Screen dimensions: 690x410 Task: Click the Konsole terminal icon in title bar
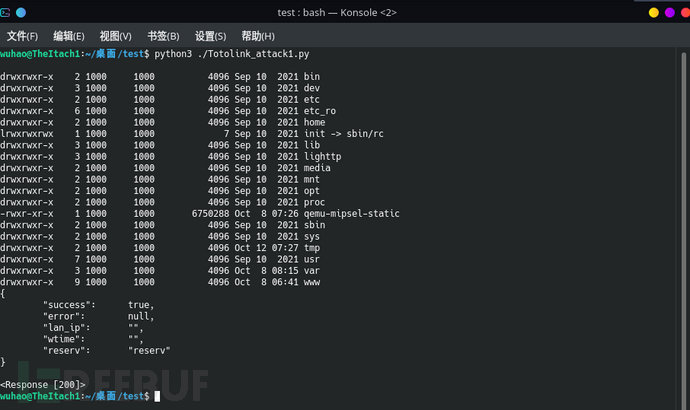coord(5,12)
